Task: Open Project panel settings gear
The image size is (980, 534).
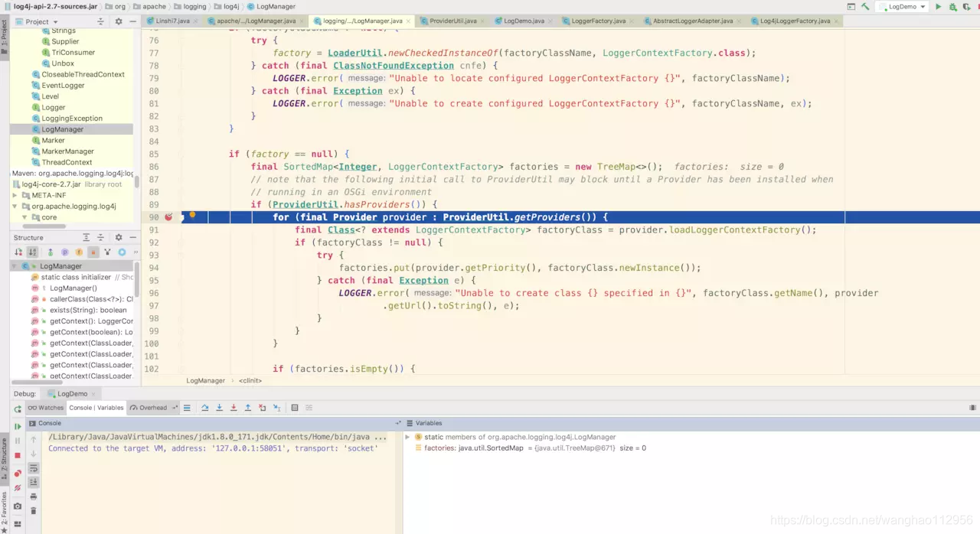Action: [118, 21]
